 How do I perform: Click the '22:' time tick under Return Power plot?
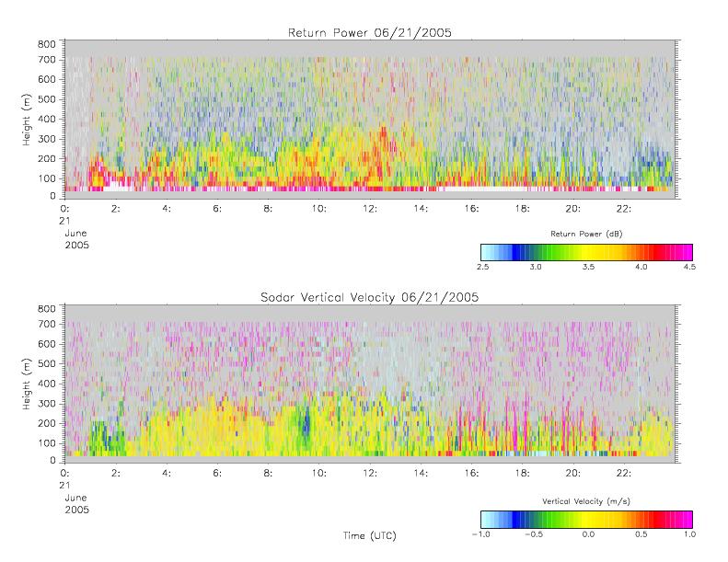pos(624,209)
